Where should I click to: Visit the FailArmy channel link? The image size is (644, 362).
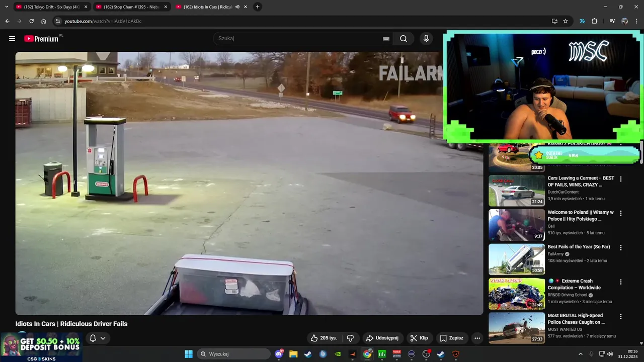555,254
